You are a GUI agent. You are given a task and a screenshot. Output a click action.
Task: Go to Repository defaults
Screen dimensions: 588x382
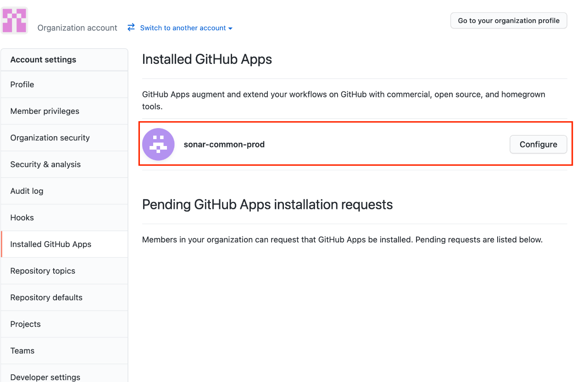click(x=46, y=298)
